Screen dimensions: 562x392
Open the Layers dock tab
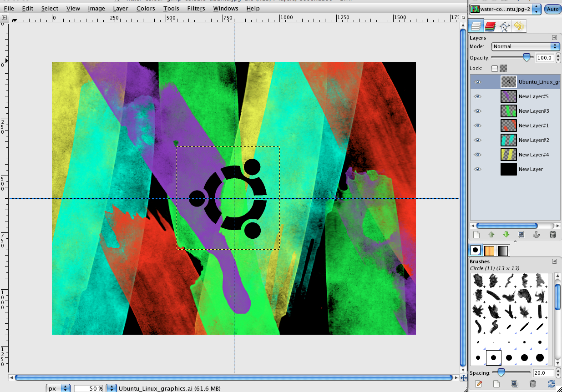pos(476,26)
